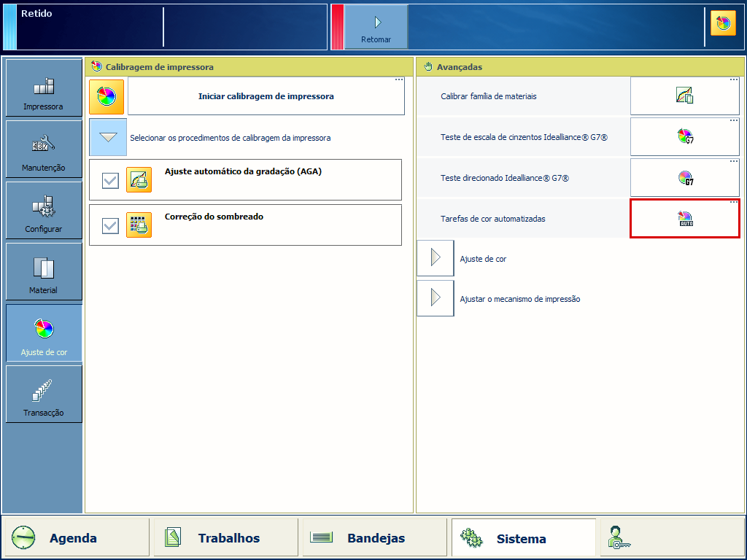Screen dimensions: 747x560
Task: Click the Teste direcionado Idealliance G7 label
Action: [x=505, y=178]
